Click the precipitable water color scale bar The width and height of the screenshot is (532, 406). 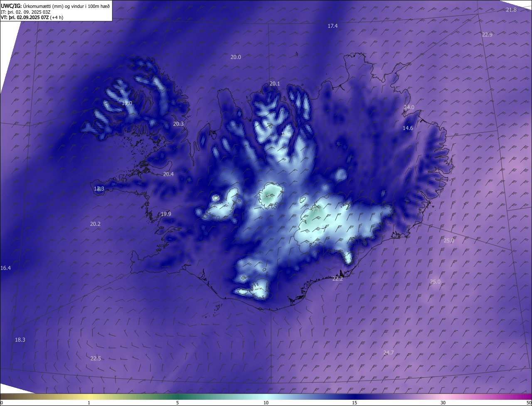click(x=266, y=396)
